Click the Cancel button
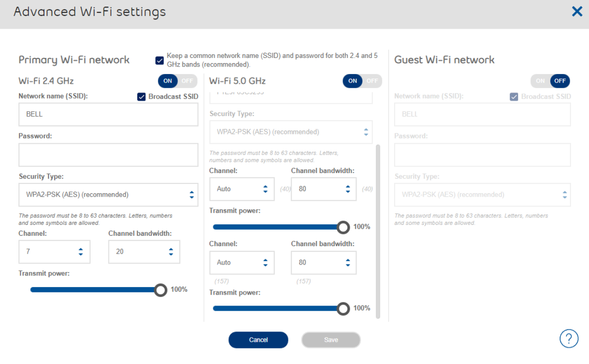 click(x=258, y=340)
